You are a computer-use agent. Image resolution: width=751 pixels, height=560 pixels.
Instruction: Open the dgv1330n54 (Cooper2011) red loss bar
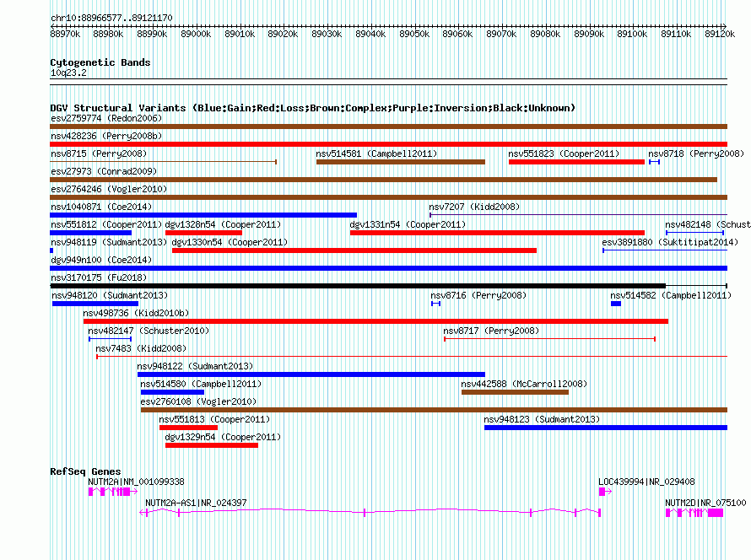(x=354, y=250)
